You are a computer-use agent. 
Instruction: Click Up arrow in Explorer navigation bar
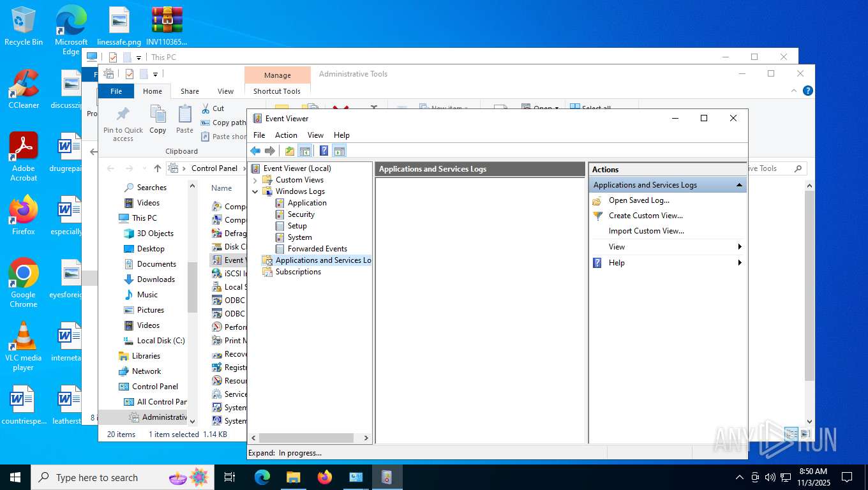[158, 168]
